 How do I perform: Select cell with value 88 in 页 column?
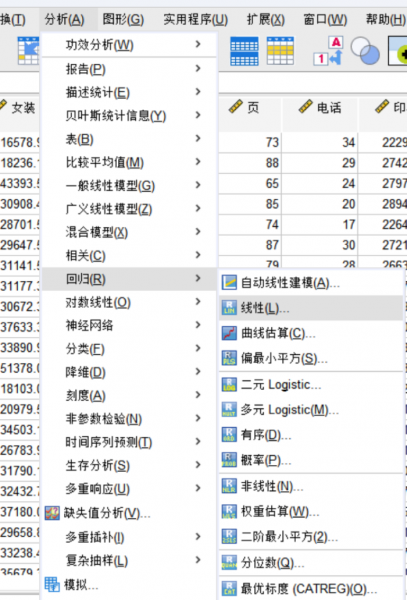(x=250, y=163)
